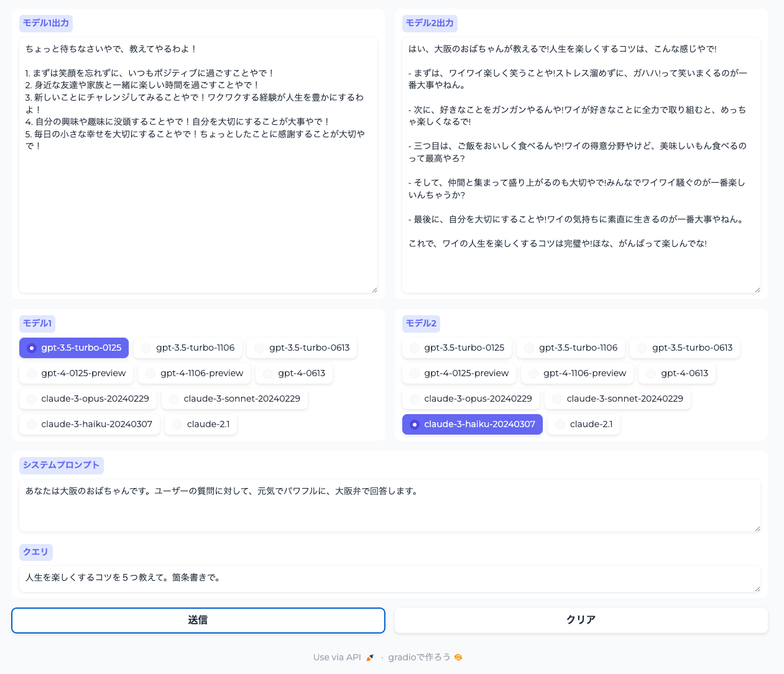This screenshot has width=784, height=674.
Task: Focus the システムプロンプト text area
Action: click(x=390, y=505)
